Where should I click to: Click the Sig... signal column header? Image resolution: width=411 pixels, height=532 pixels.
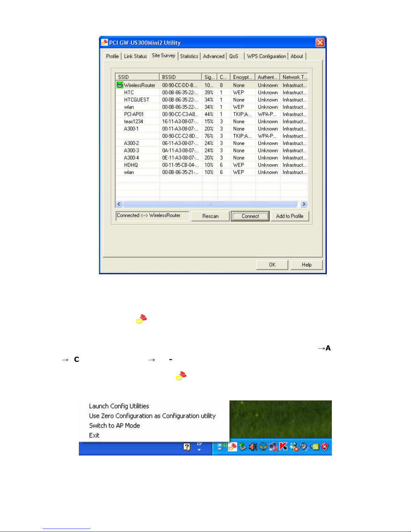pos(209,77)
